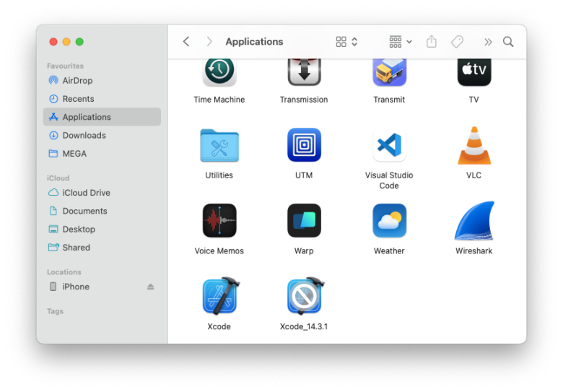Select the Wireshark shark fin icon
This screenshot has height=392, width=563.
coord(474,221)
